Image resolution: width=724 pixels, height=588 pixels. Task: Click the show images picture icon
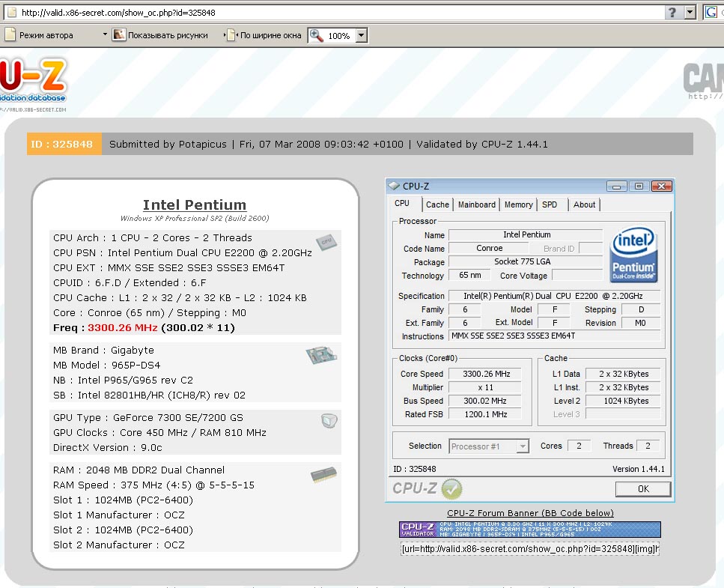tap(119, 34)
